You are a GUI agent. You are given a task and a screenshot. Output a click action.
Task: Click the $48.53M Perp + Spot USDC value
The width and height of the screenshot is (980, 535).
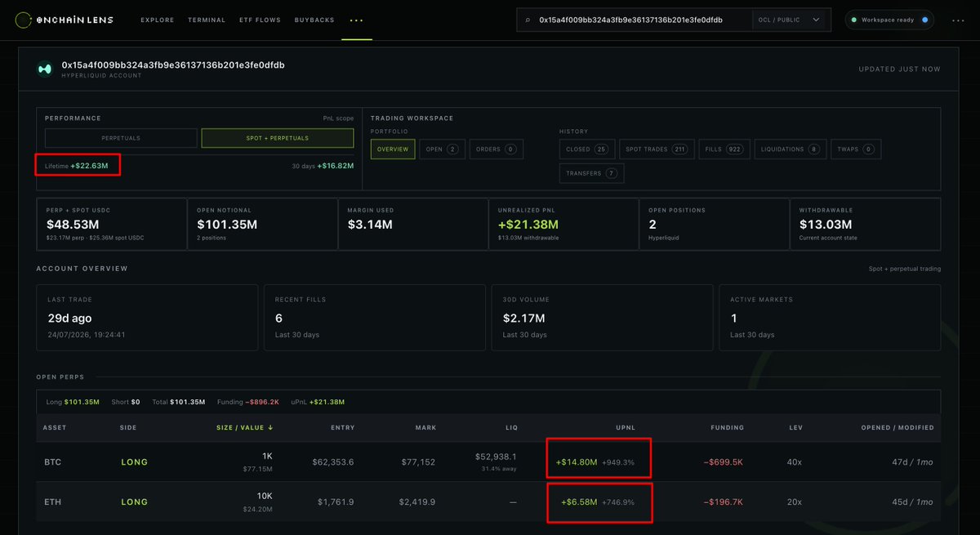tap(72, 225)
